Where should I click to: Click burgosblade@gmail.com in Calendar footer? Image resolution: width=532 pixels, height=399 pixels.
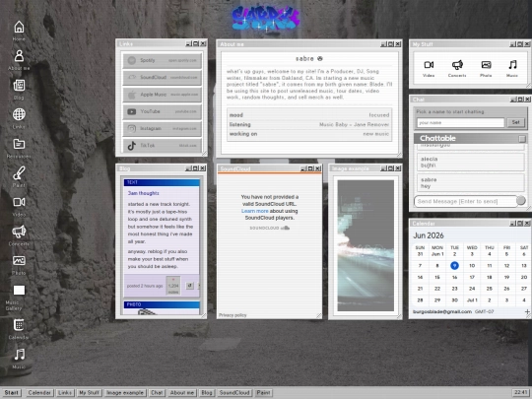click(442, 311)
